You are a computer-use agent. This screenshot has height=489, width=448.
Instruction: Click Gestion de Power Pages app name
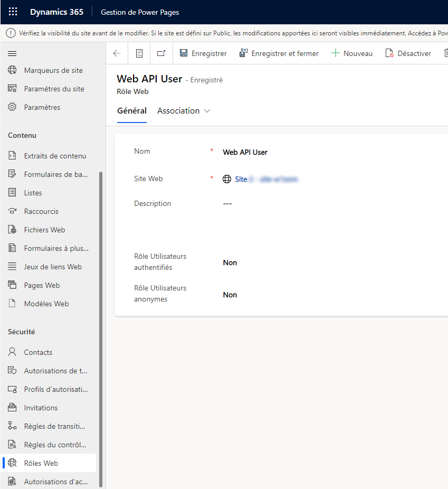click(140, 12)
